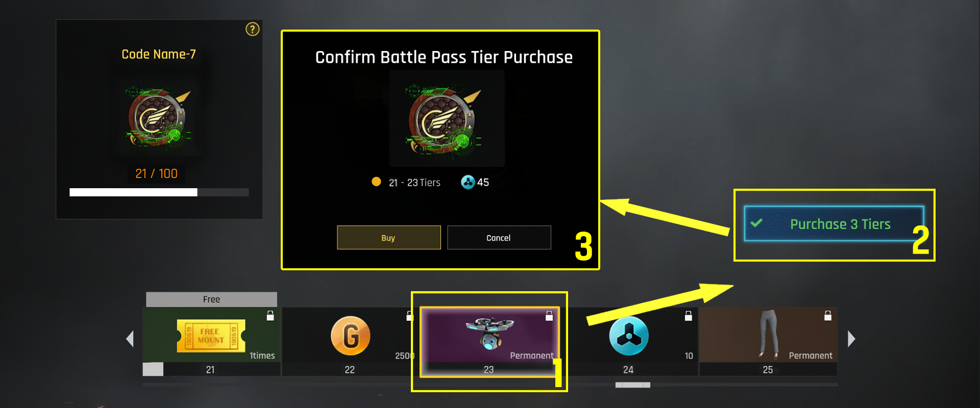Select the Free Mount ticket reward
Image resolution: width=980 pixels, height=408 pixels.
pyautogui.click(x=211, y=335)
